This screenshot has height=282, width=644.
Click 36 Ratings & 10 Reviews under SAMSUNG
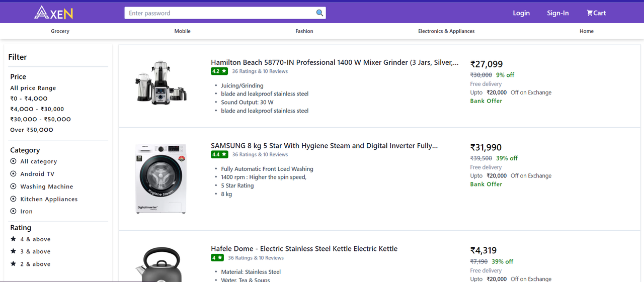tap(260, 154)
